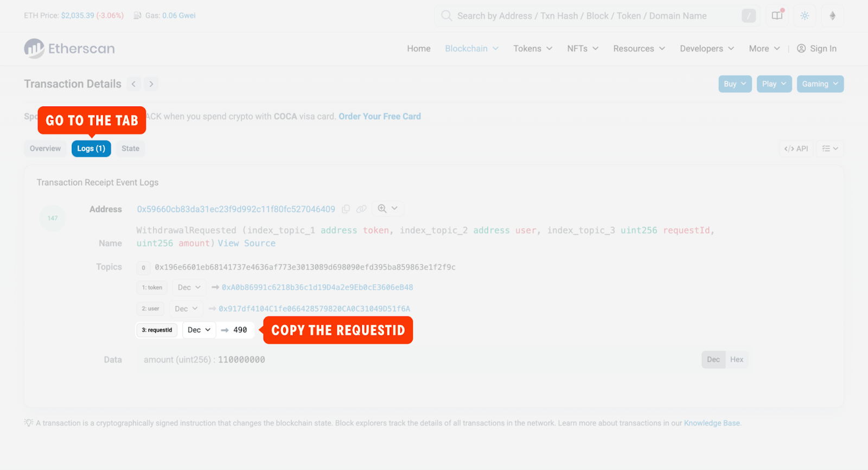Open the list view options toggle
Screen dimensions: 868x470
(x=829, y=149)
